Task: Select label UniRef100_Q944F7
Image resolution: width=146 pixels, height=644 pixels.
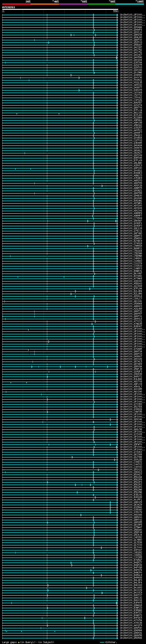Action: coord(131,133)
